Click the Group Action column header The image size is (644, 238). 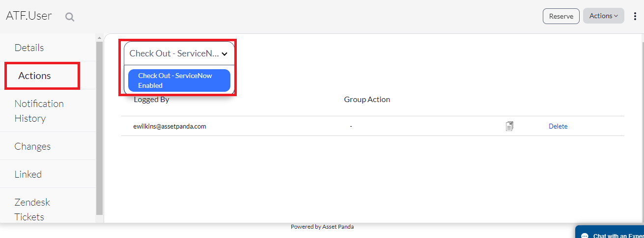click(367, 99)
